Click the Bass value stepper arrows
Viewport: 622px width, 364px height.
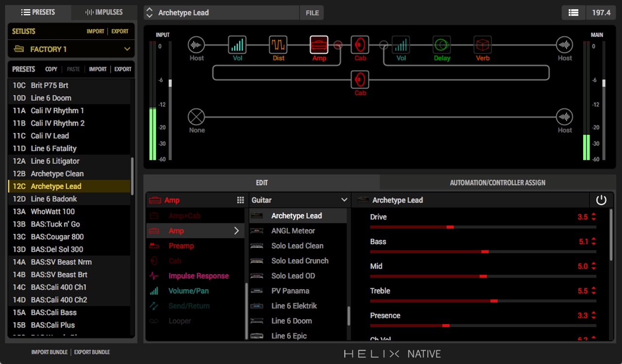[594, 242]
